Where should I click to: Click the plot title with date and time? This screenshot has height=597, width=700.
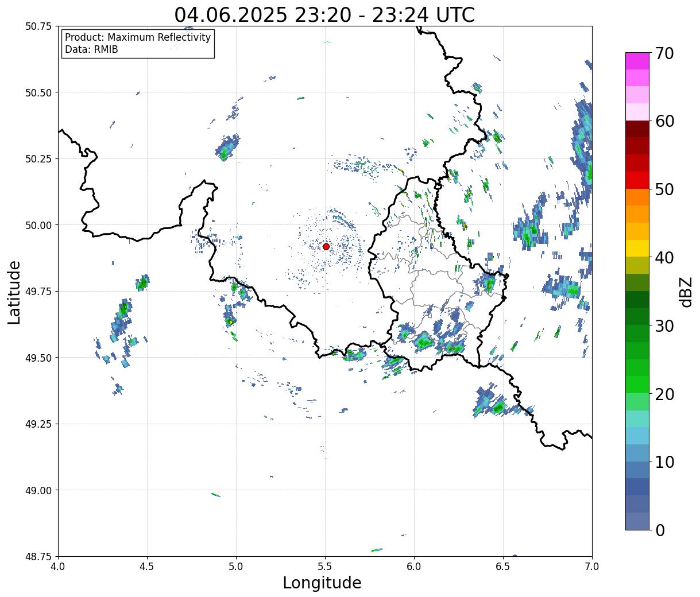coord(324,15)
